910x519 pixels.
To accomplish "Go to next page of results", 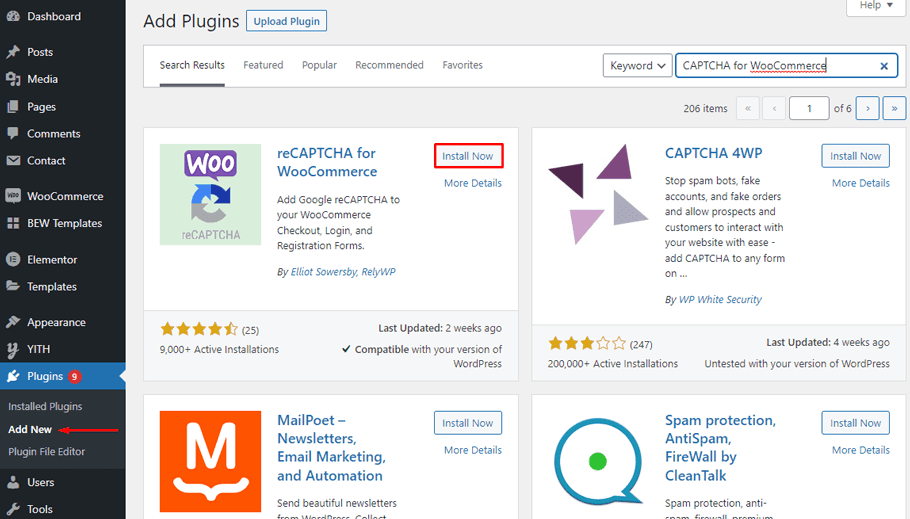I will click(x=868, y=108).
